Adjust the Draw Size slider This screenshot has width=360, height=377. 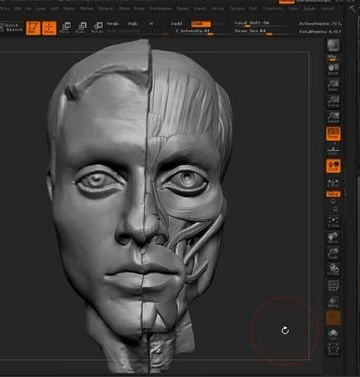[262, 31]
